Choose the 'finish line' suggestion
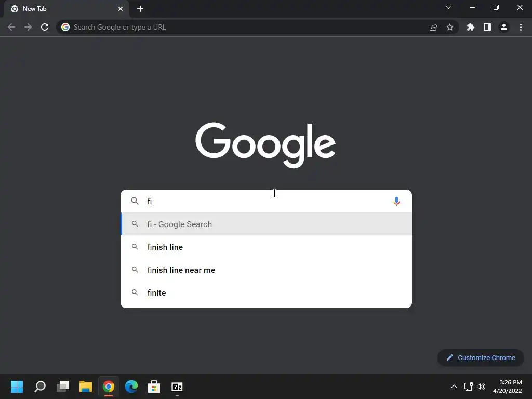The image size is (532, 399). point(267,247)
